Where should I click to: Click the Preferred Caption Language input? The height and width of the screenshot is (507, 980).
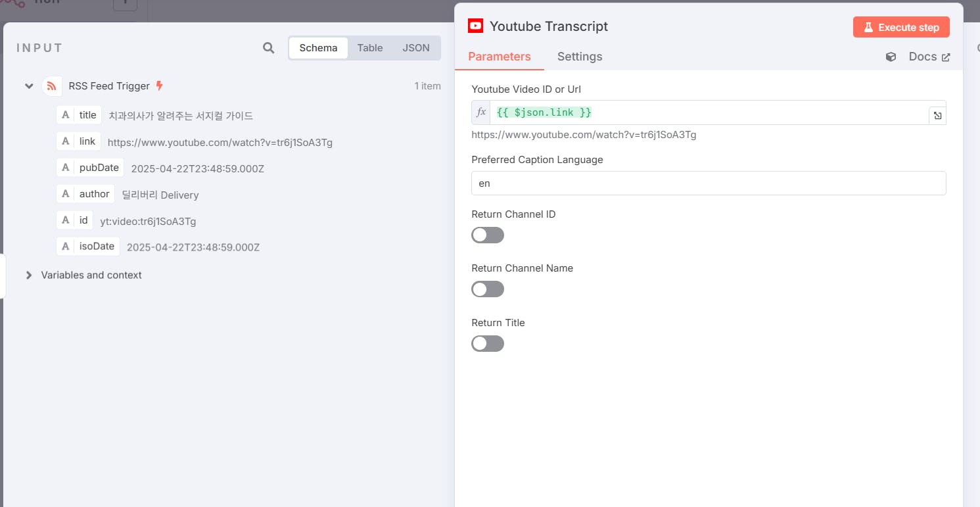click(x=709, y=183)
